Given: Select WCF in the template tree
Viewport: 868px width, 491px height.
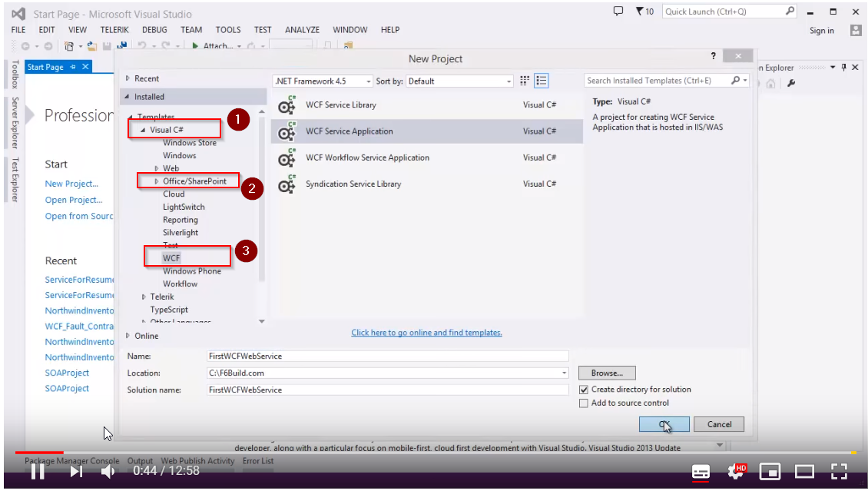Looking at the screenshot, I should (x=171, y=258).
